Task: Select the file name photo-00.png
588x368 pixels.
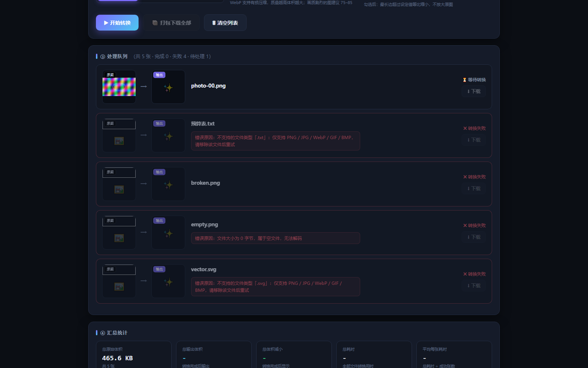Action: (208, 86)
